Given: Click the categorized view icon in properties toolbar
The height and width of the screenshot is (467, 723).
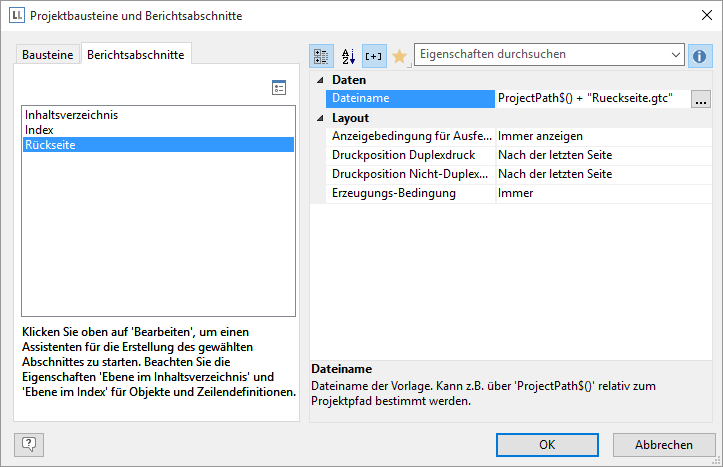Looking at the screenshot, I should tap(321, 56).
